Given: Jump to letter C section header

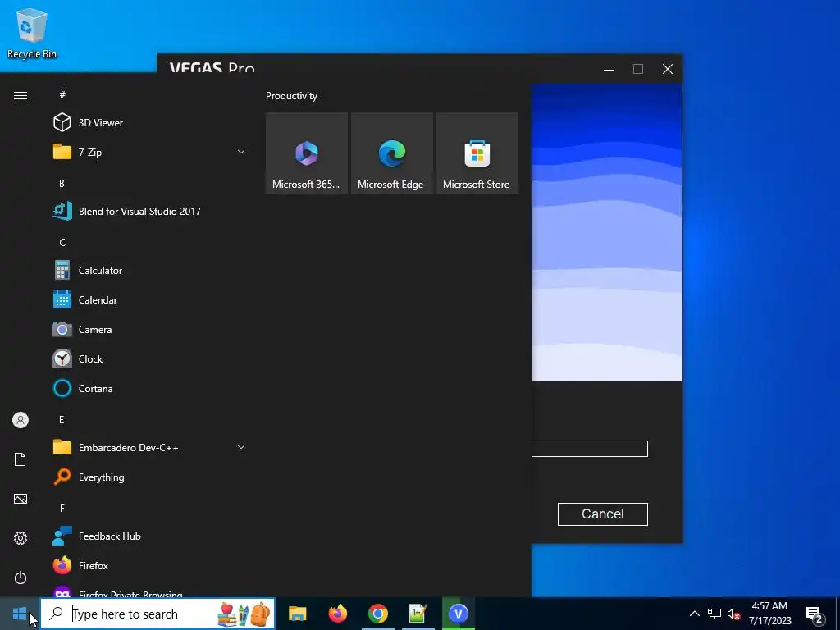Looking at the screenshot, I should tap(62, 243).
